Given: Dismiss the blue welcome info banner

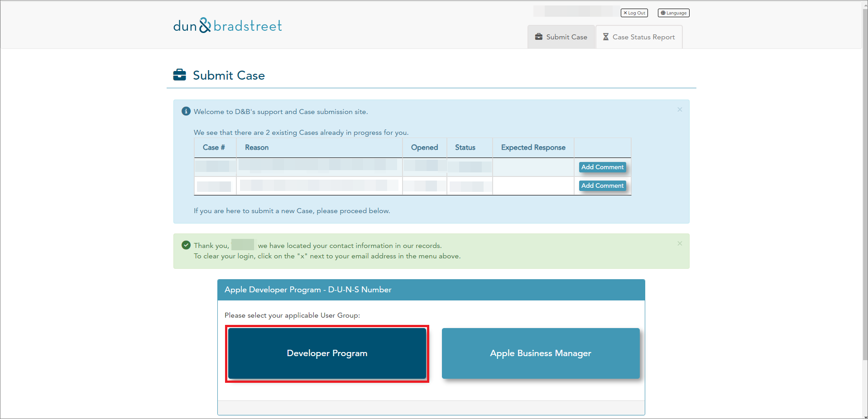Looking at the screenshot, I should (x=680, y=110).
